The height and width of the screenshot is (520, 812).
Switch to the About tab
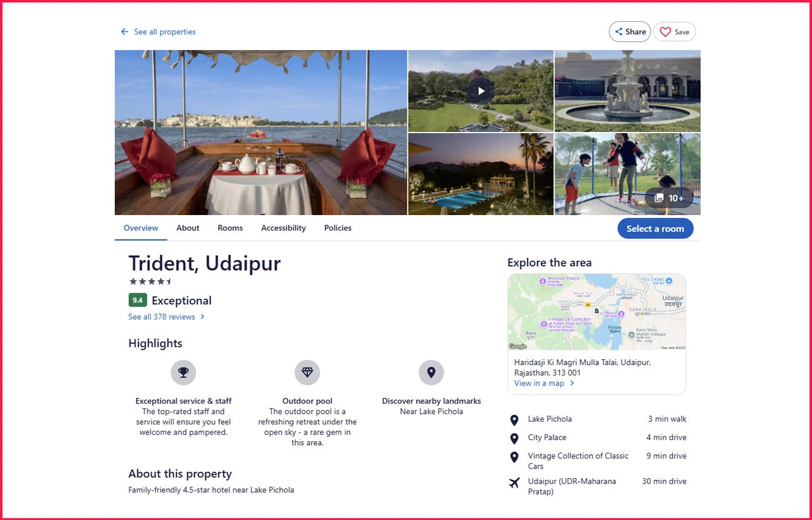pyautogui.click(x=187, y=228)
